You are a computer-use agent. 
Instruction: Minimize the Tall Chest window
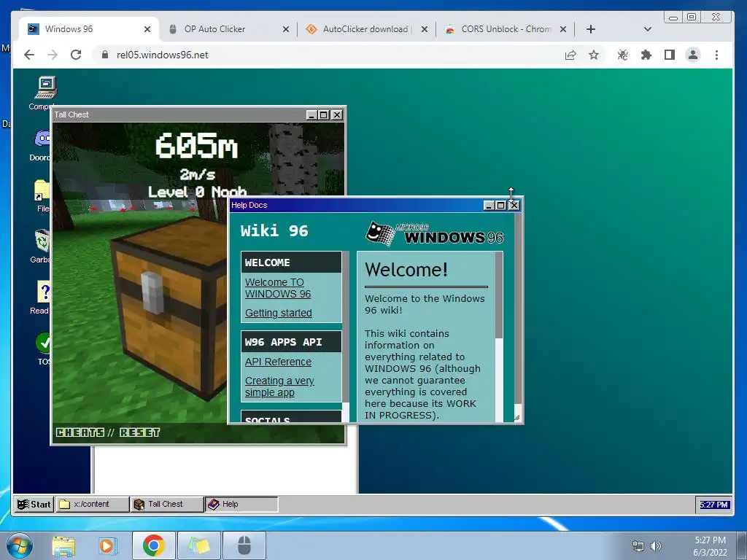click(311, 114)
